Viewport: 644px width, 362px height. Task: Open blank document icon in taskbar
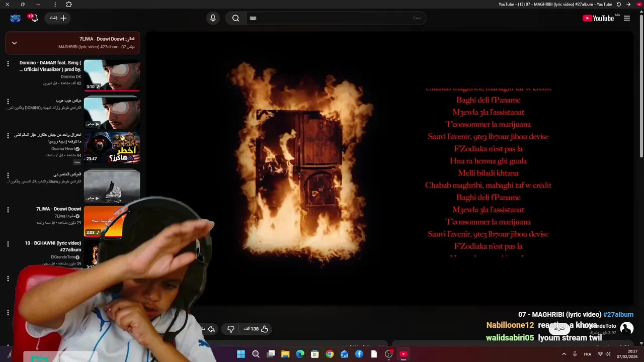coord(374,354)
